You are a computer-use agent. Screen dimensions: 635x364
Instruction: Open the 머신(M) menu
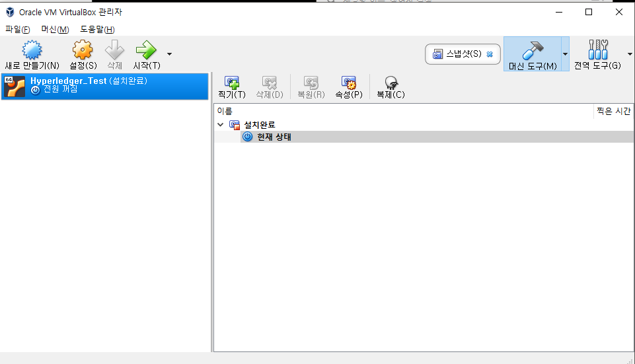[55, 30]
